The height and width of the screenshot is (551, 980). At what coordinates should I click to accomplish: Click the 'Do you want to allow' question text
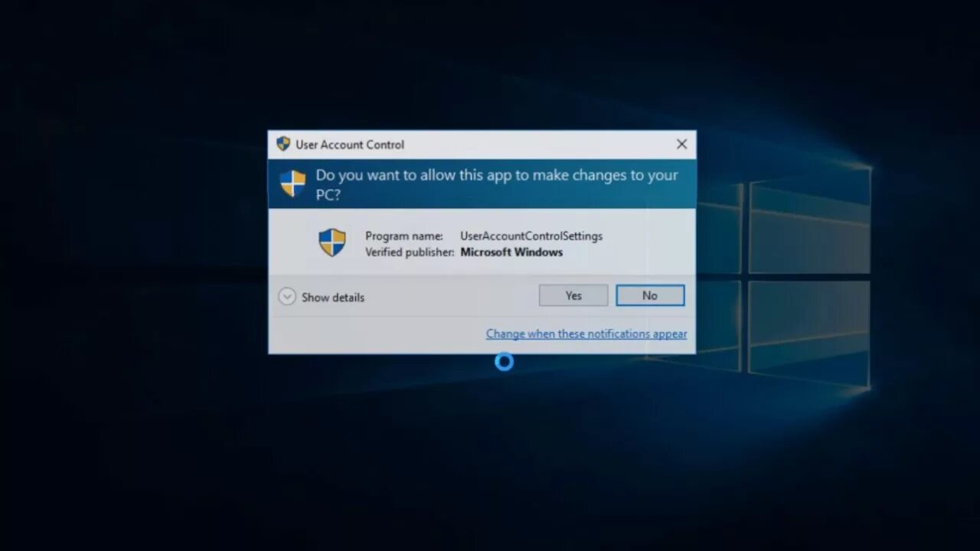(x=497, y=184)
